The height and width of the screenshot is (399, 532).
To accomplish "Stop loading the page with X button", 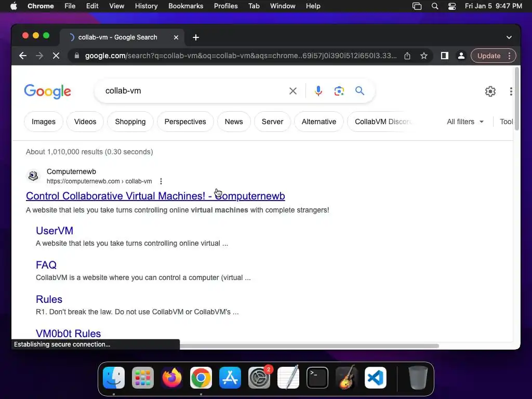I will pyautogui.click(x=56, y=56).
